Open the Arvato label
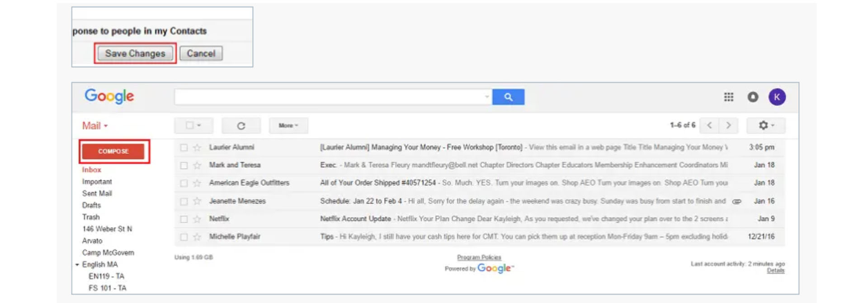This screenshot has height=303, width=868. click(92, 241)
